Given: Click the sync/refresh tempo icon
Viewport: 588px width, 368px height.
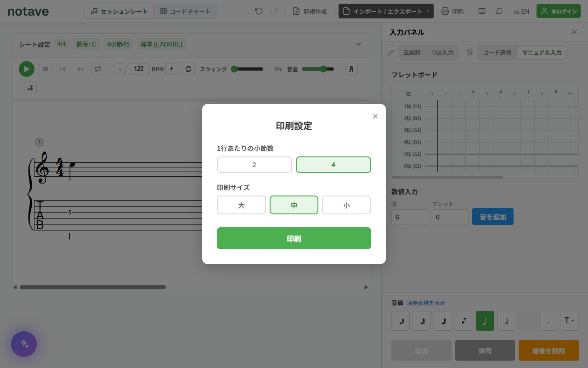Looking at the screenshot, I should [x=188, y=69].
